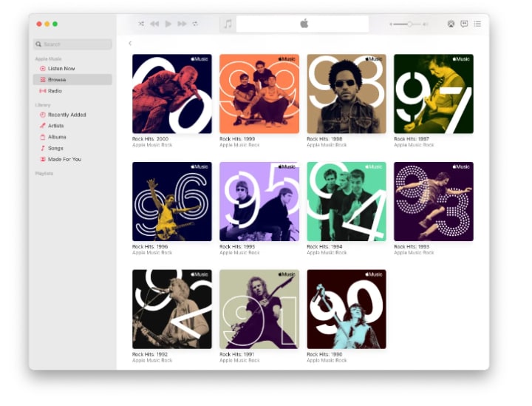Click the 'Rock Hits: 1995' title text
Image resolution: width=532 pixels, height=406 pixels.
(x=237, y=247)
